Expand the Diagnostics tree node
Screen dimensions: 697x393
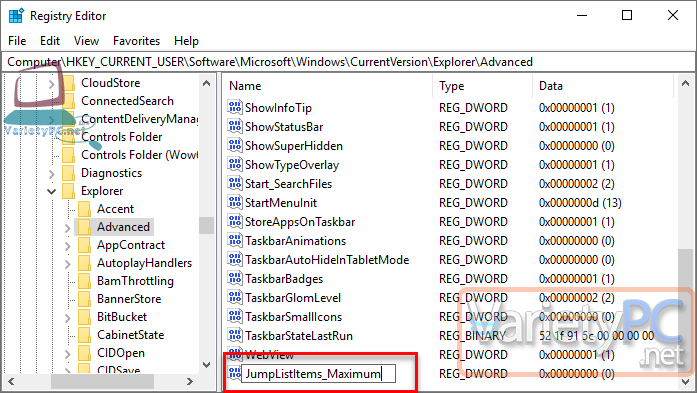[x=52, y=173]
